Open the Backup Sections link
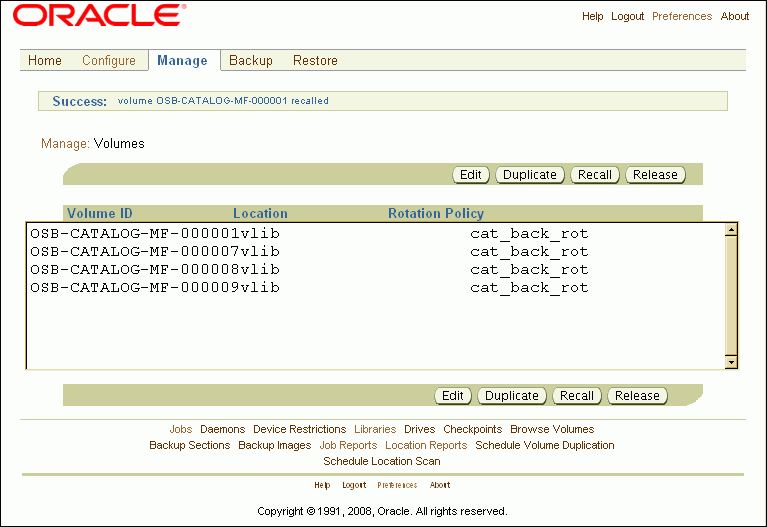Image resolution: width=767 pixels, height=527 pixels. click(190, 445)
